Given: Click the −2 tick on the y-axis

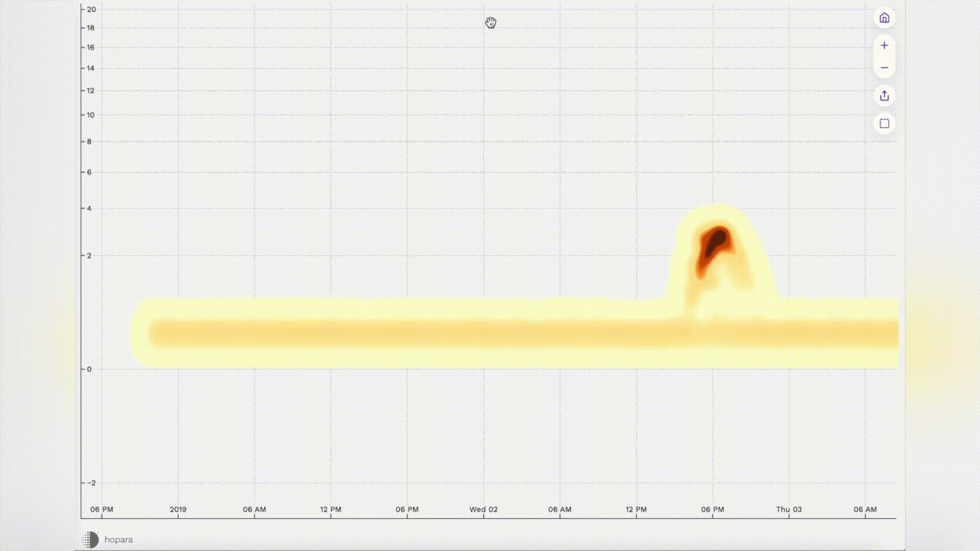Looking at the screenshot, I should click(x=91, y=483).
